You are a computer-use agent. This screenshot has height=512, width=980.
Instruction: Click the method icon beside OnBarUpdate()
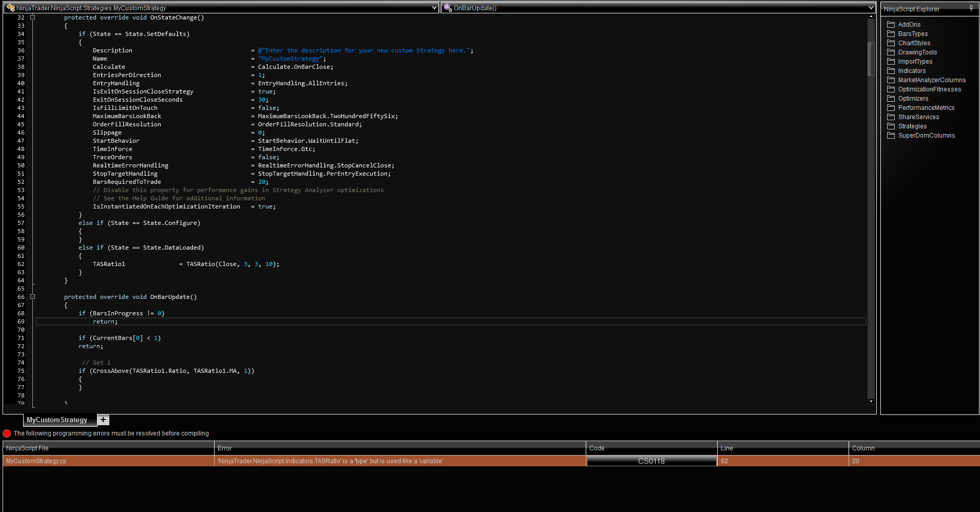click(448, 8)
